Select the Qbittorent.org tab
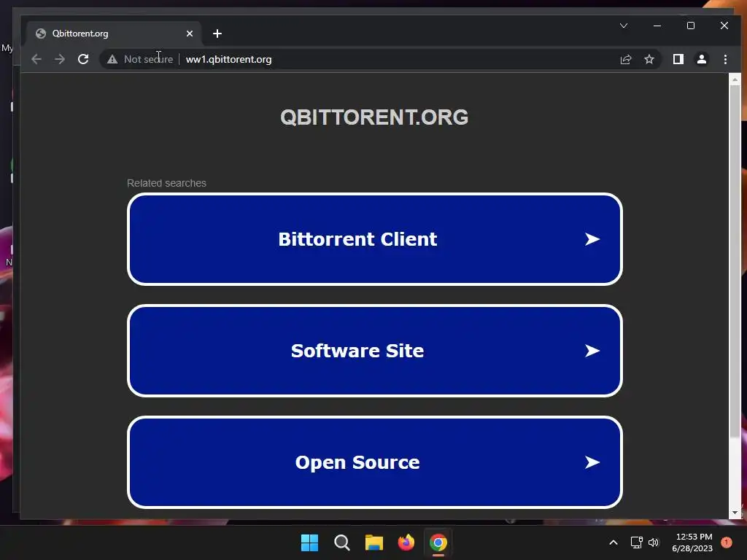 click(115, 34)
